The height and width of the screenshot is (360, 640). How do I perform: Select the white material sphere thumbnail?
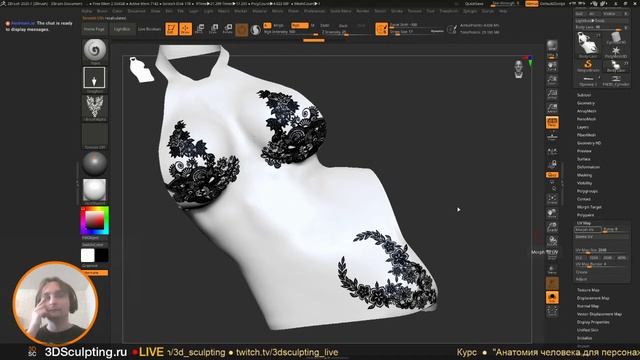click(x=95, y=191)
